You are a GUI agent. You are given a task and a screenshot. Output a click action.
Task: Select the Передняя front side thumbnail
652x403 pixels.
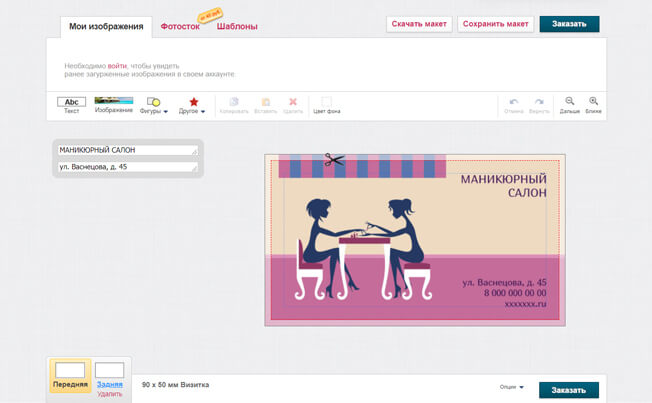[x=70, y=376]
